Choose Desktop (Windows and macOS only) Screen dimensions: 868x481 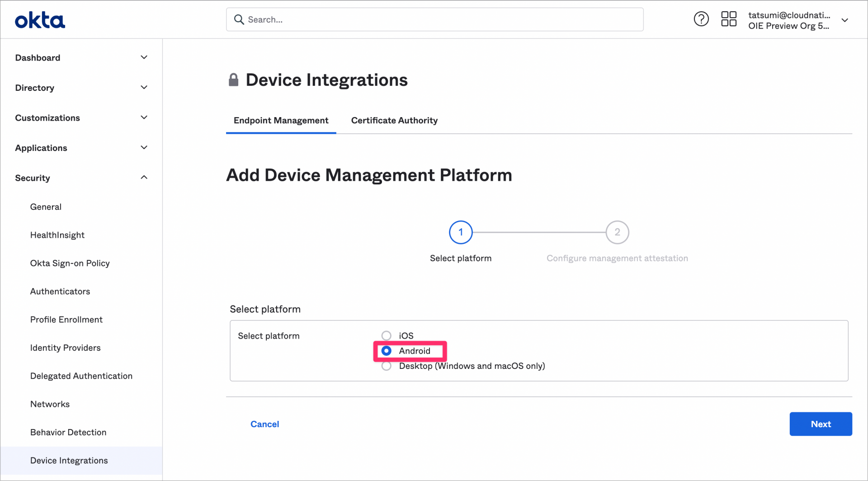pos(386,366)
